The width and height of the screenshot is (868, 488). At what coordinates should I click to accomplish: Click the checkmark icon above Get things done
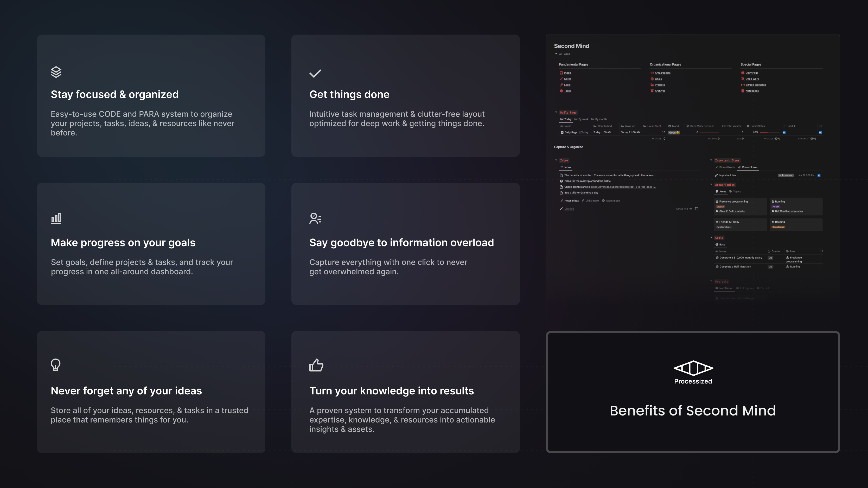click(315, 73)
